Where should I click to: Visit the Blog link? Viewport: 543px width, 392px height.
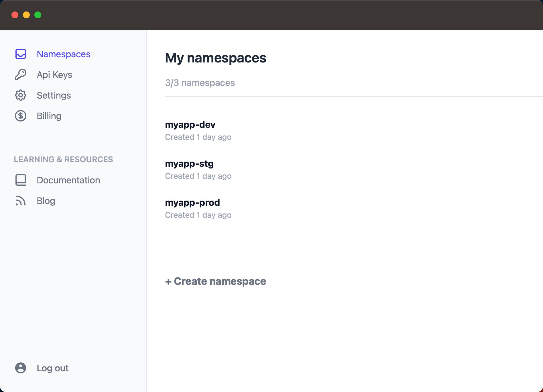pos(46,201)
